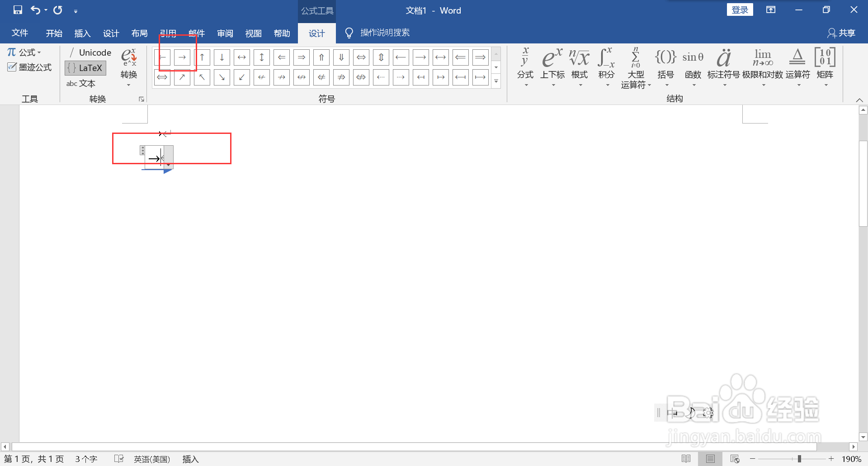The image size is (868, 466).
Task: Switch to the 视图 view tab
Action: pyautogui.click(x=253, y=33)
